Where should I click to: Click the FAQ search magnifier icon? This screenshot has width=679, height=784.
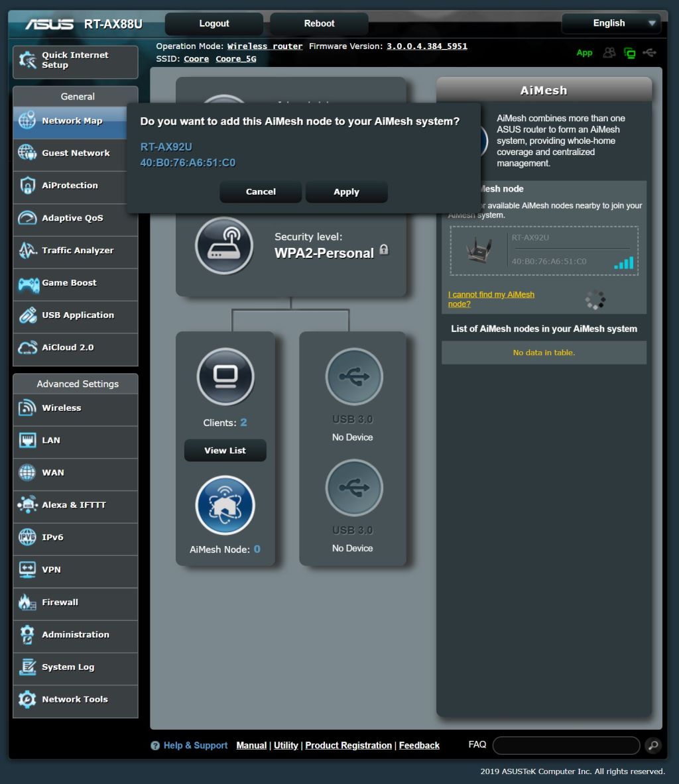(653, 746)
